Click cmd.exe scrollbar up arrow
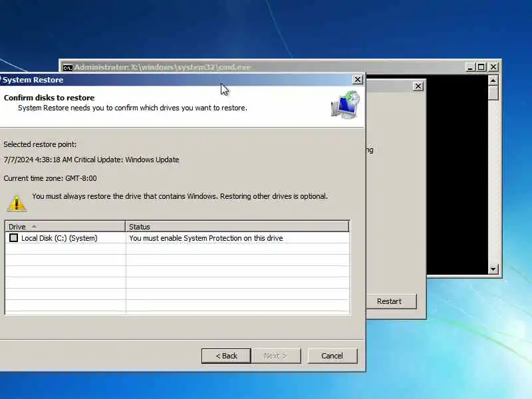Image resolution: width=532 pixels, height=399 pixels. (x=493, y=80)
